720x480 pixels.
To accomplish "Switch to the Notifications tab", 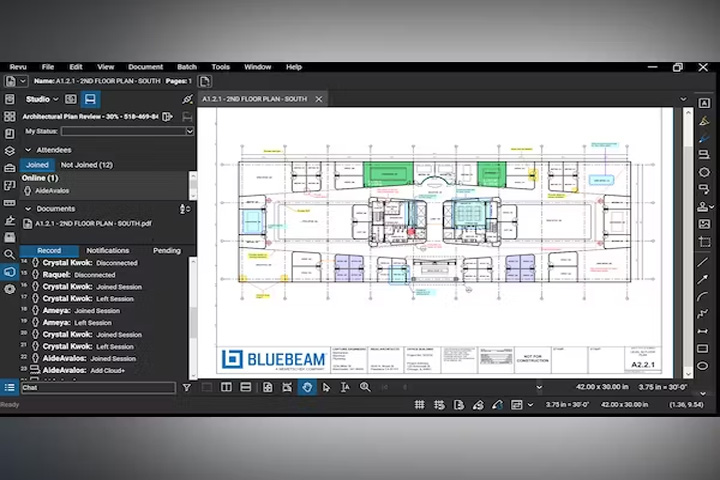I will tap(108, 250).
